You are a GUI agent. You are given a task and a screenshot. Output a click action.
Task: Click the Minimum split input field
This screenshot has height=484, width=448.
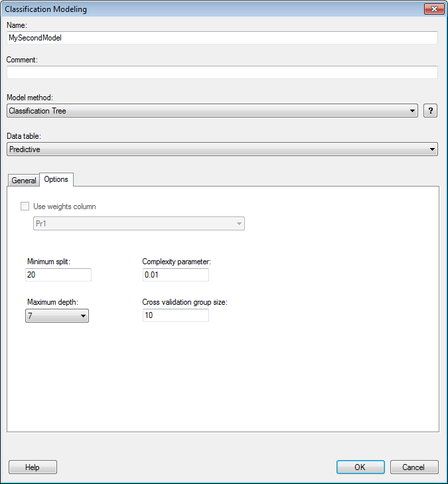pyautogui.click(x=58, y=275)
